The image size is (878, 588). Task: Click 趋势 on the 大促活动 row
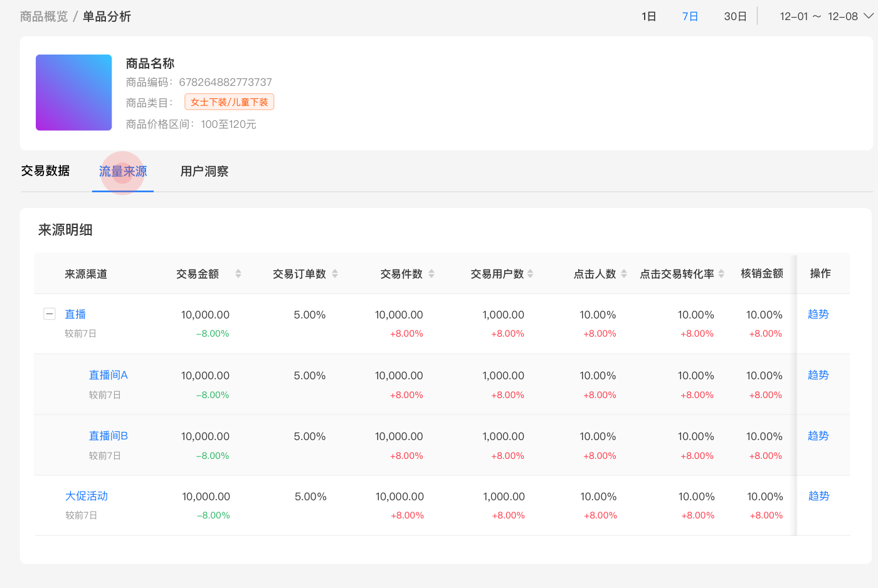(x=818, y=495)
